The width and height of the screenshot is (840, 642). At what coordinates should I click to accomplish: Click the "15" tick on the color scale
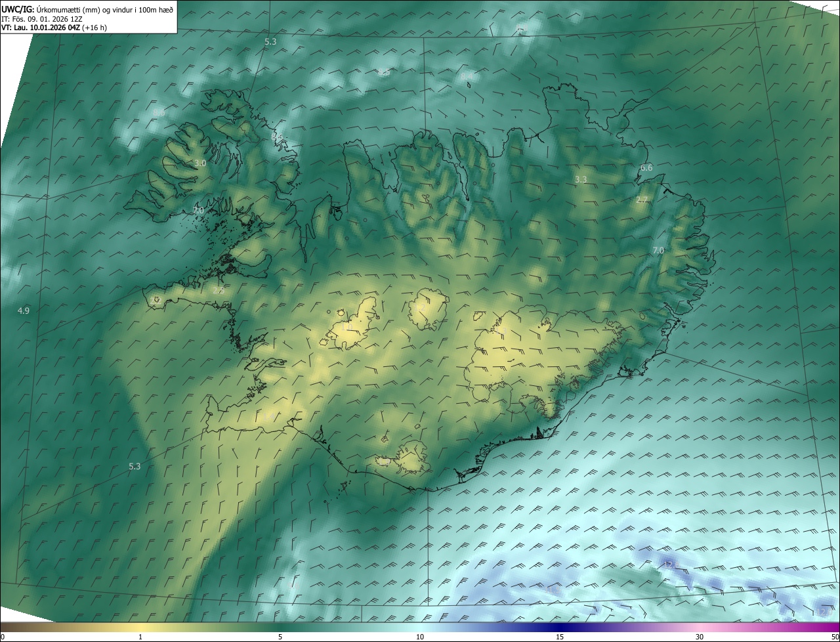(560, 637)
